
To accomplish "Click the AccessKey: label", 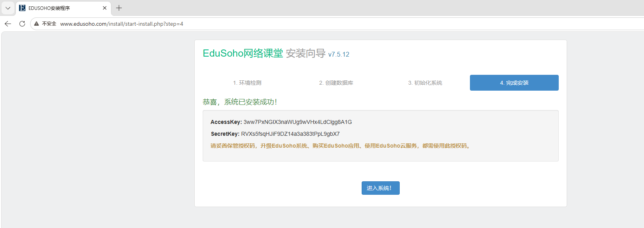I will point(226,122).
